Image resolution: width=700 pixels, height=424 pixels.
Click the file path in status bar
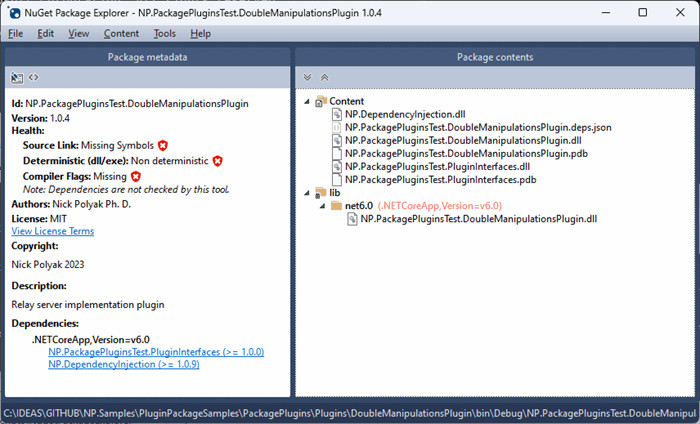(350, 413)
